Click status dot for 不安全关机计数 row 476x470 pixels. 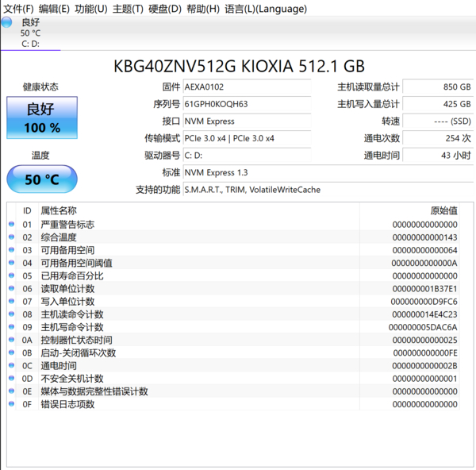tap(12, 378)
